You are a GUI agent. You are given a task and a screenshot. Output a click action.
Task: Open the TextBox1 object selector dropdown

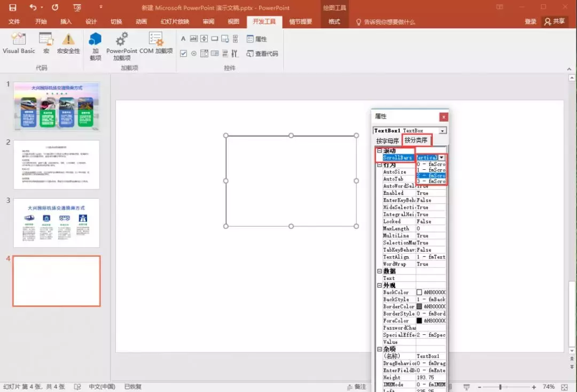443,130
